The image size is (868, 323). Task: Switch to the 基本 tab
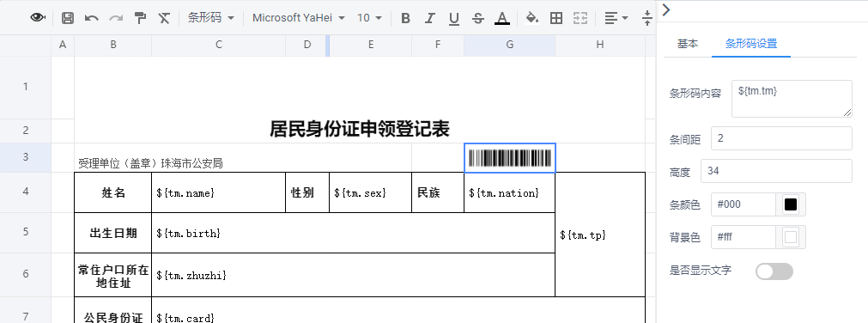688,44
